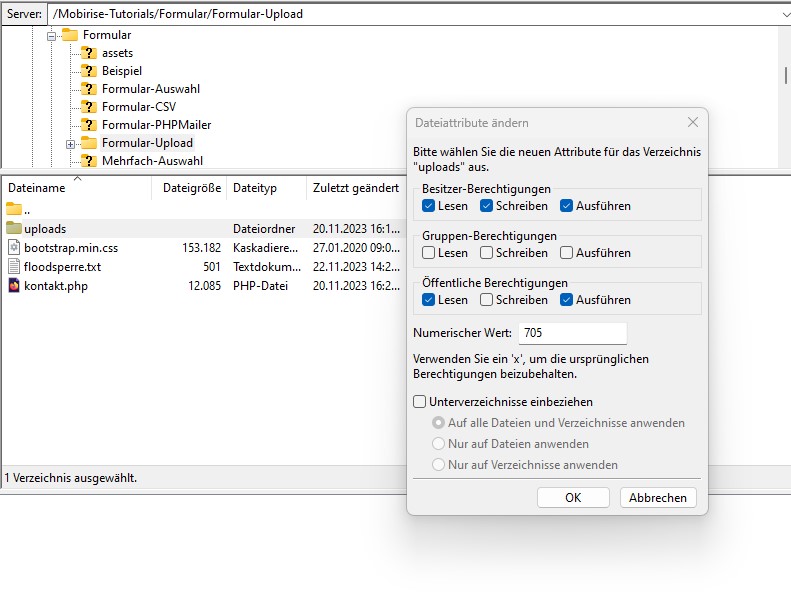
Task: Uncheck public Ausführen permission
Action: (567, 300)
